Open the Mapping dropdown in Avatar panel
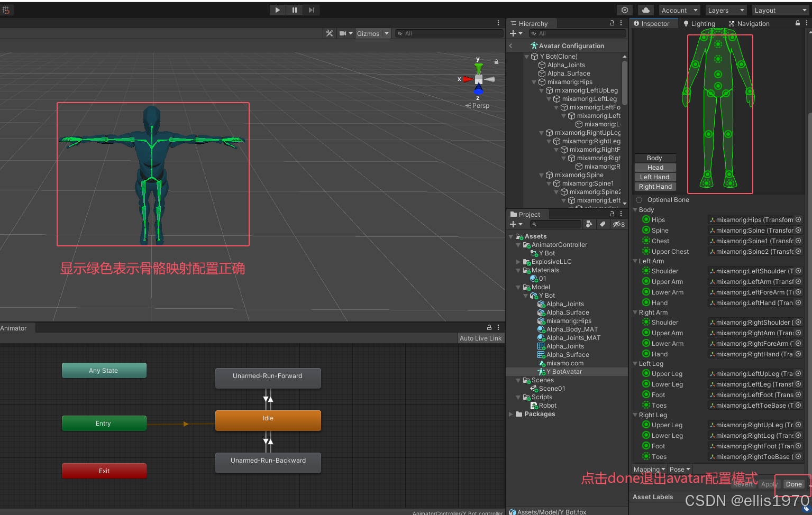 coord(649,469)
